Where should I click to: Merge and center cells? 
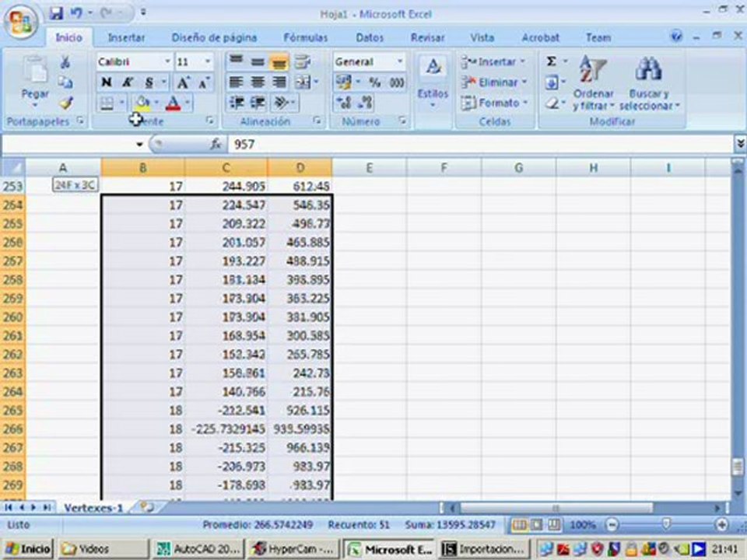click(303, 82)
